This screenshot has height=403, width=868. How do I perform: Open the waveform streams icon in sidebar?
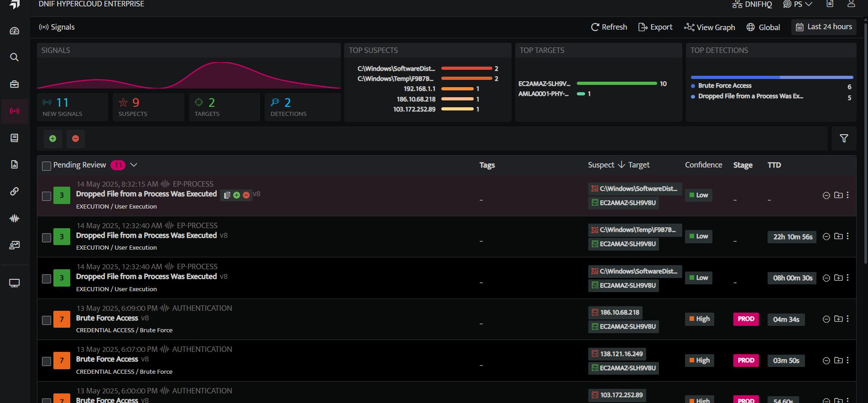click(15, 218)
